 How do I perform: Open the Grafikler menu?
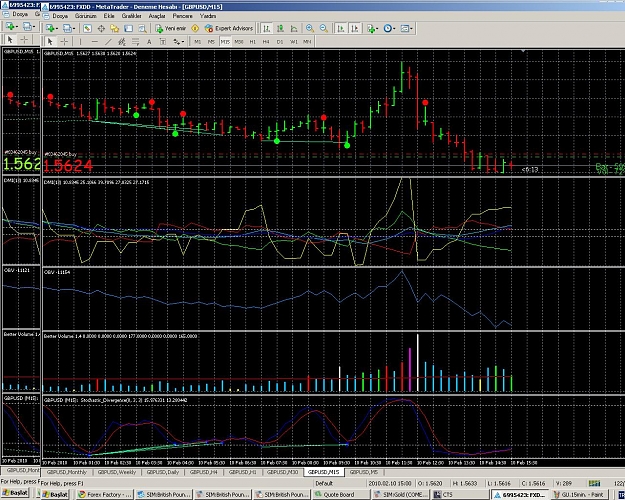tap(132, 16)
